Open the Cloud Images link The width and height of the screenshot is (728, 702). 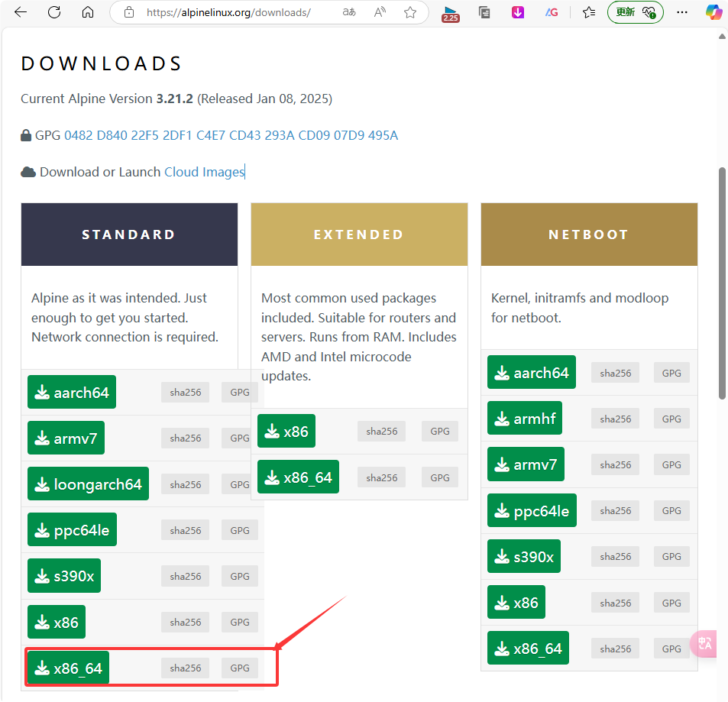coord(204,172)
